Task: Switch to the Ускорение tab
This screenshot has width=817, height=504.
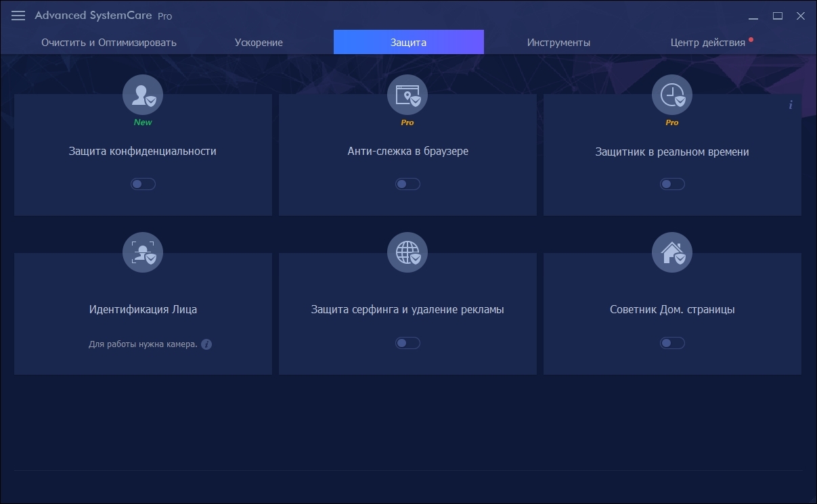Action: 259,43
